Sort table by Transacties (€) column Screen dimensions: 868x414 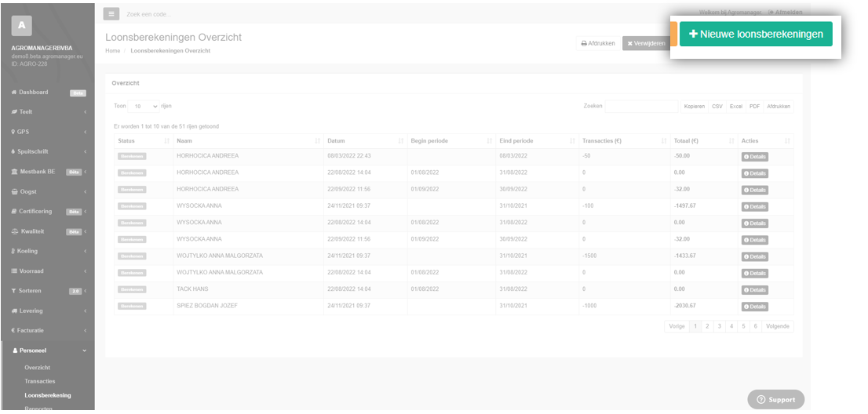tap(625, 141)
